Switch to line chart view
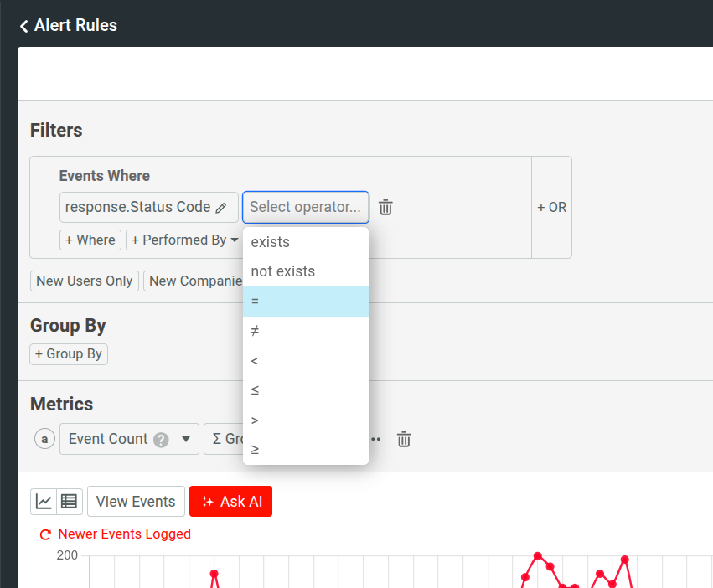This screenshot has height=588, width=713. pyautogui.click(x=44, y=502)
